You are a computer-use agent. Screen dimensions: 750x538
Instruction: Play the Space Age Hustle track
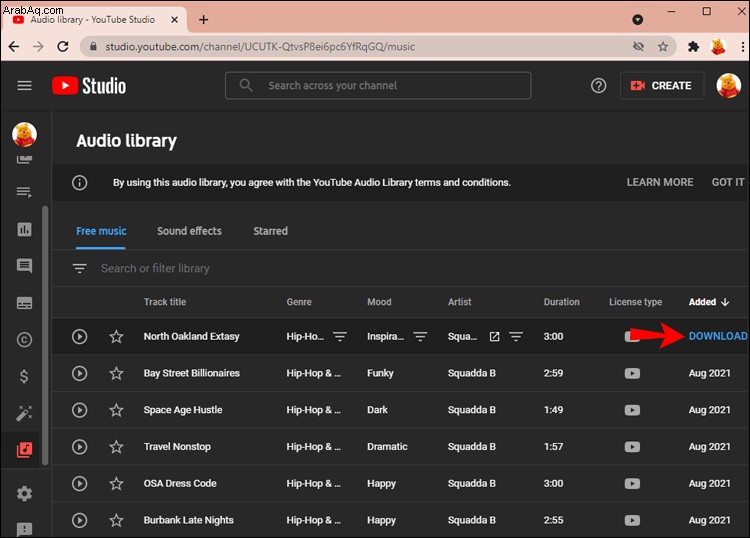pyautogui.click(x=79, y=410)
